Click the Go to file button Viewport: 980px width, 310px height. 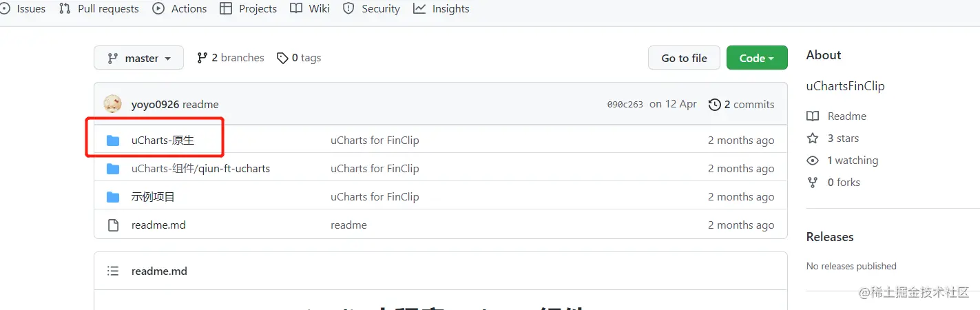pos(684,58)
